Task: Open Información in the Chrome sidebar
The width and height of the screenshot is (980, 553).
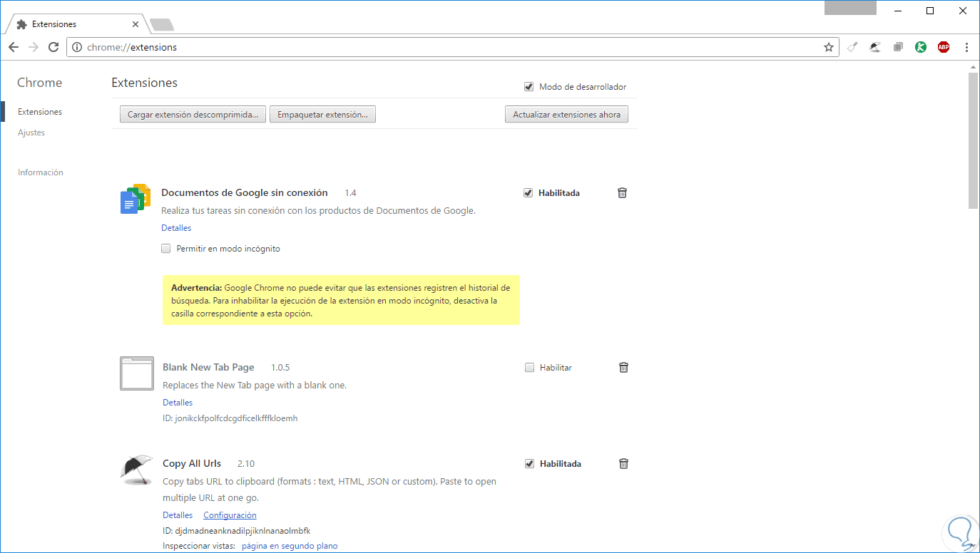Action: tap(41, 172)
